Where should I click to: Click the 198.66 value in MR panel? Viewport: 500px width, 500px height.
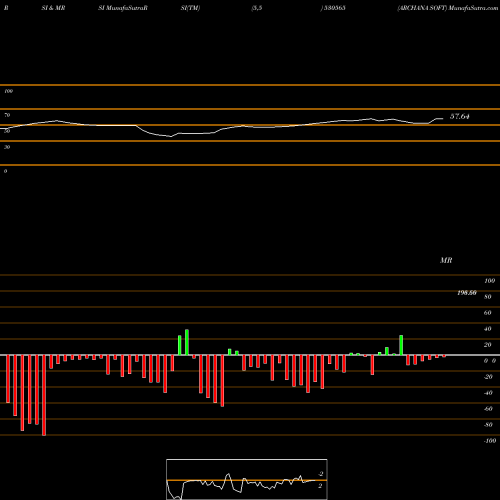click(x=467, y=293)
